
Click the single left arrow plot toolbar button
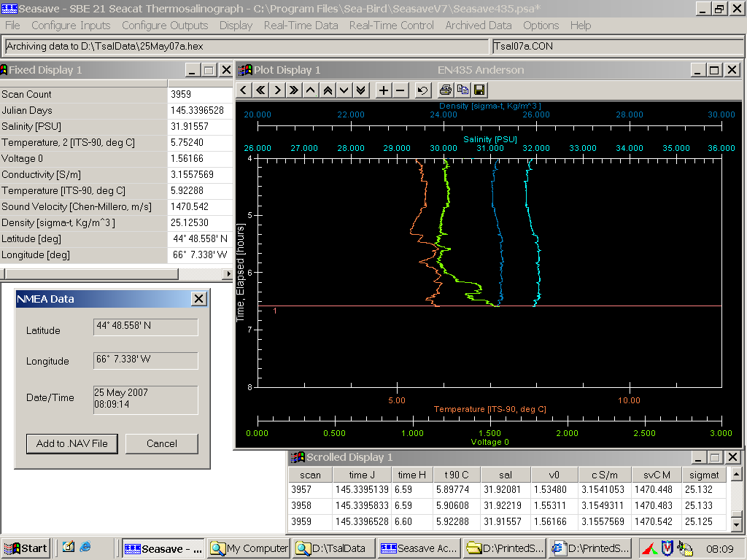[244, 90]
